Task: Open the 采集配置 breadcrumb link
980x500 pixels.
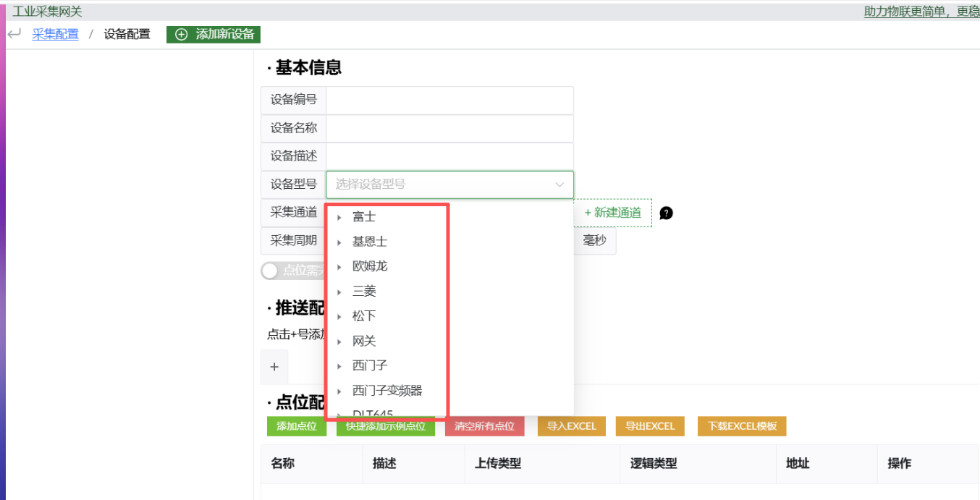Action: click(56, 34)
